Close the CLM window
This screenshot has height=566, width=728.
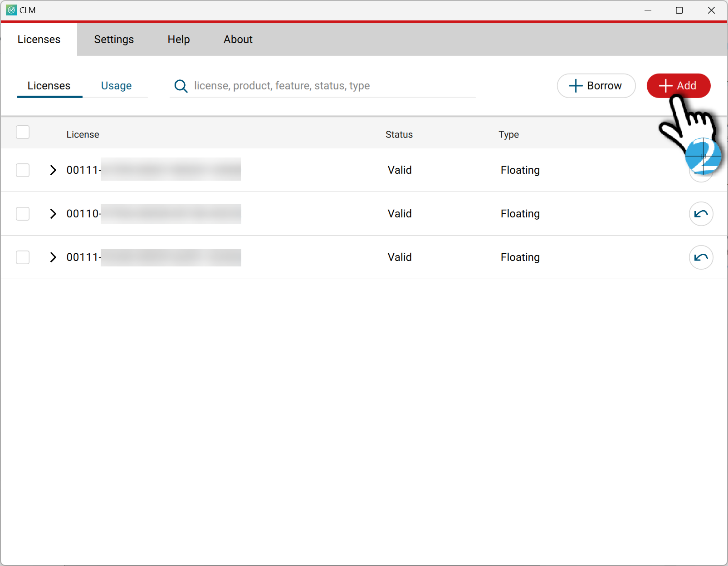point(711,10)
